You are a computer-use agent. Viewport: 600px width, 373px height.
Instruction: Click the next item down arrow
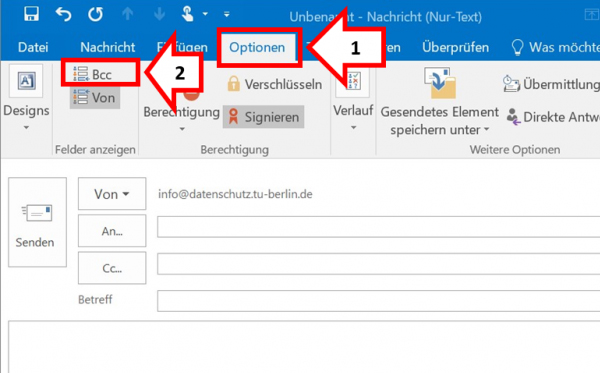click(x=159, y=14)
